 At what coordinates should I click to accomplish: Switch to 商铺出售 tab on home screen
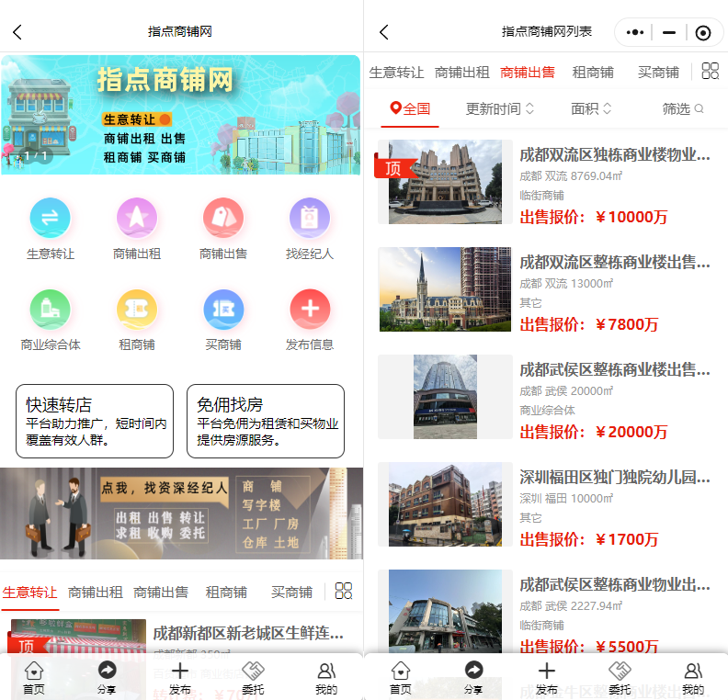pos(161,593)
